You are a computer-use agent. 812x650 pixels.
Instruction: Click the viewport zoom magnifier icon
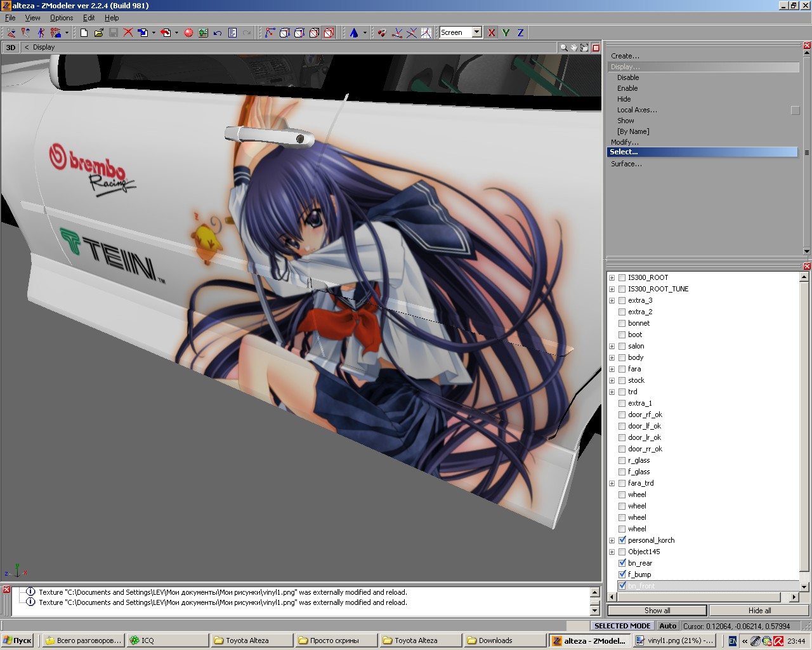(x=563, y=48)
